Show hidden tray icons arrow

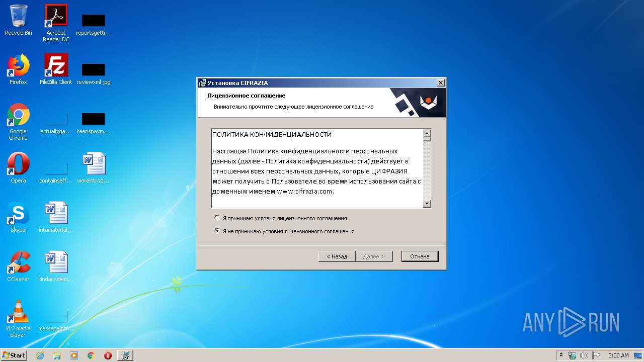(x=561, y=355)
